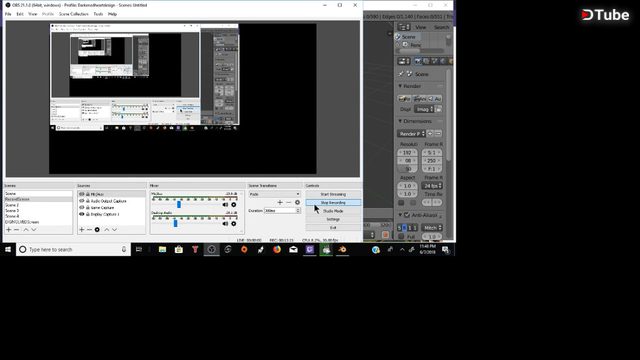640x360 pixels.
Task: Open the Fade transition dropdown
Action: click(x=274, y=194)
